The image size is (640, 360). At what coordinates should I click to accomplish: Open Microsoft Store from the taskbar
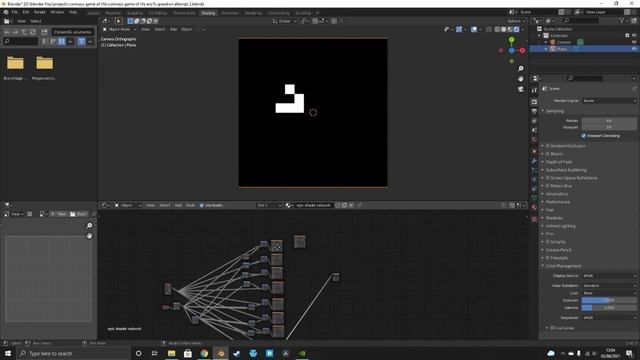click(x=188, y=353)
